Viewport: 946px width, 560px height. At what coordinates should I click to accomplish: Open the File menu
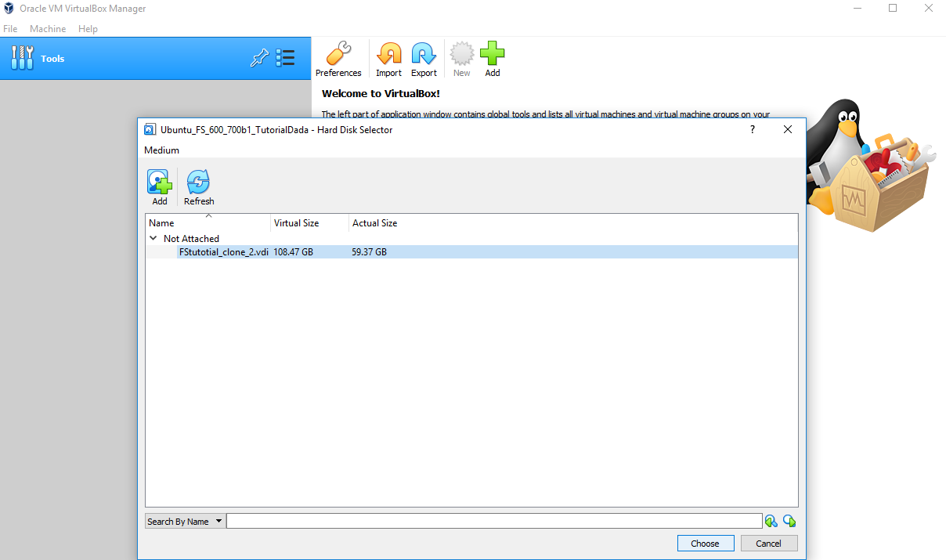[x=10, y=29]
